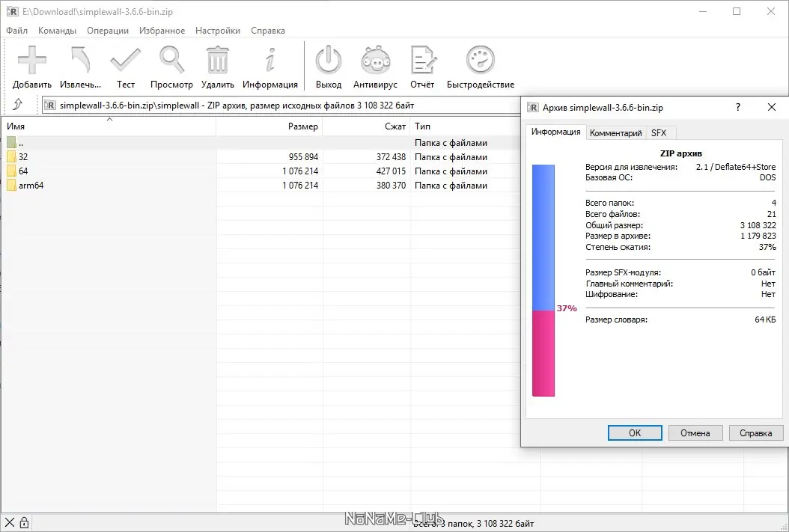
Task: Click the help question mark in archive dialog
Action: 737,107
